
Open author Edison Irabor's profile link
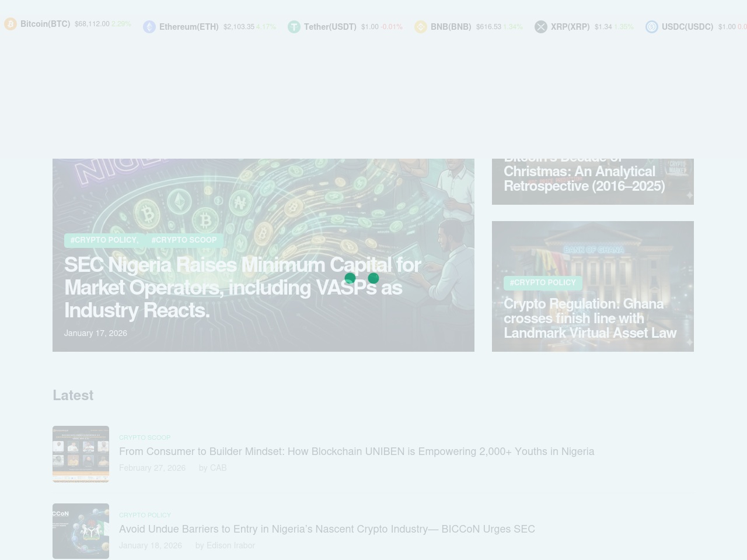tap(231, 545)
